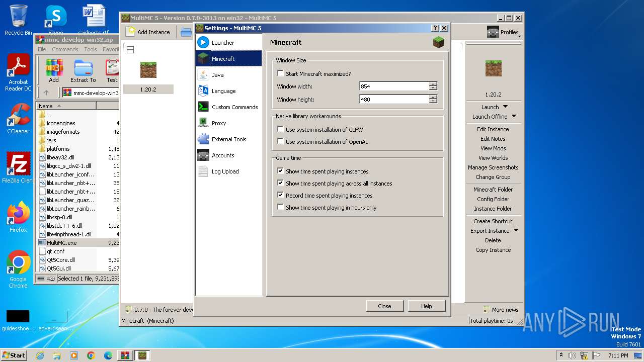
Task: Click the taskbar clock 7:11 PM
Action: 618,355
